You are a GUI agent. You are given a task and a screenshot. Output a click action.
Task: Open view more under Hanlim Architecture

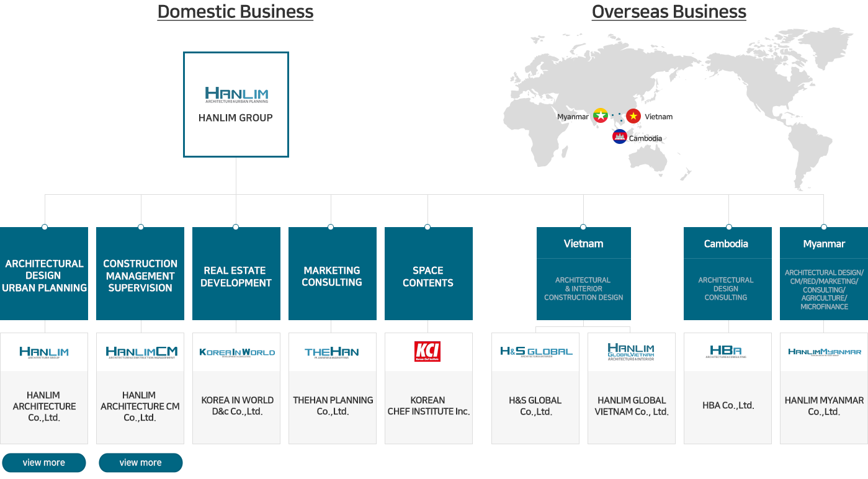tap(44, 463)
